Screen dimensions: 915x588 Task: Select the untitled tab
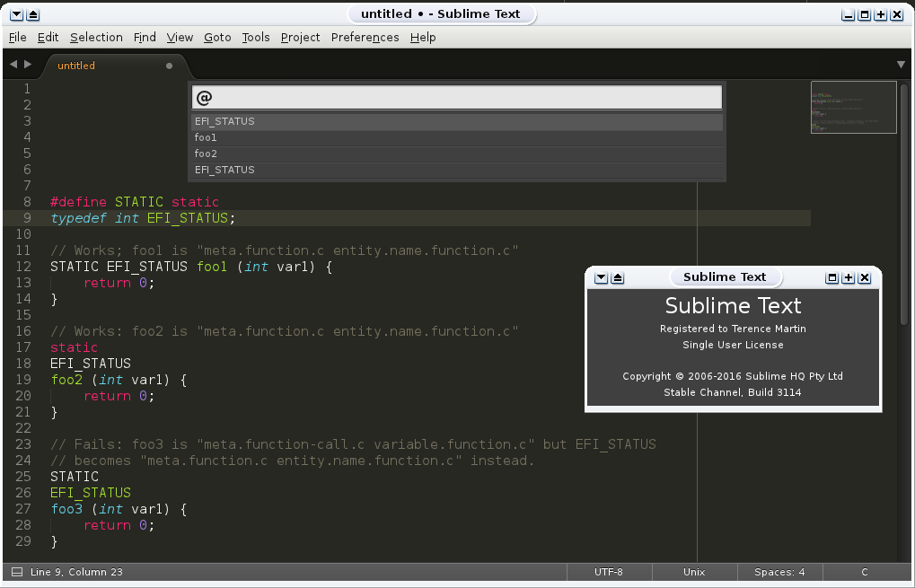tap(114, 66)
